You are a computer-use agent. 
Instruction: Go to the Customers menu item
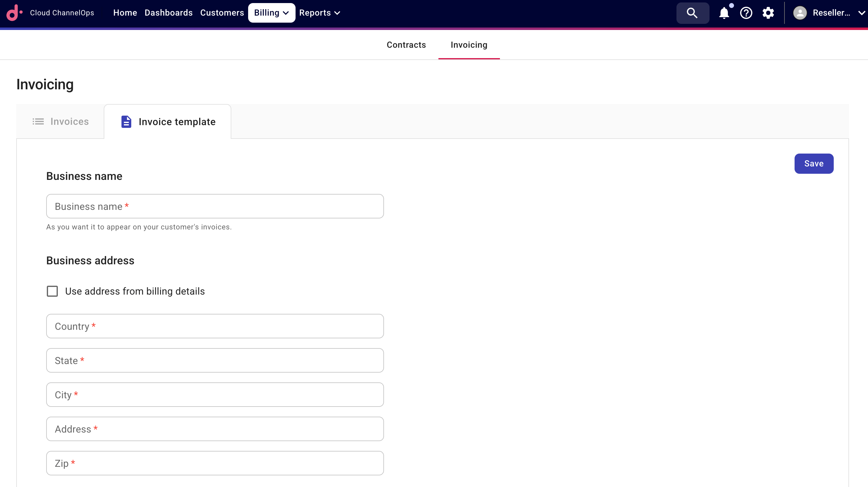(x=222, y=13)
